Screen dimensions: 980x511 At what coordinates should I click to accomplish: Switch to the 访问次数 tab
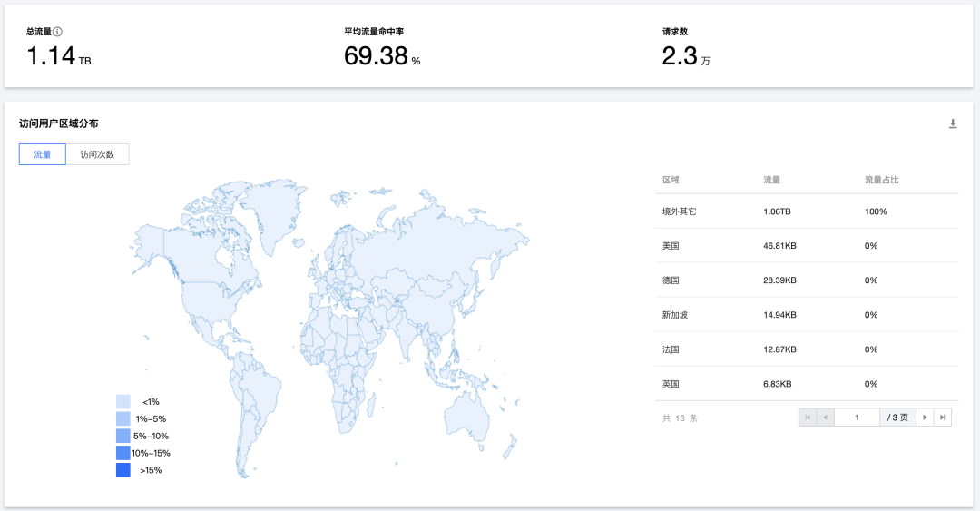coord(97,154)
